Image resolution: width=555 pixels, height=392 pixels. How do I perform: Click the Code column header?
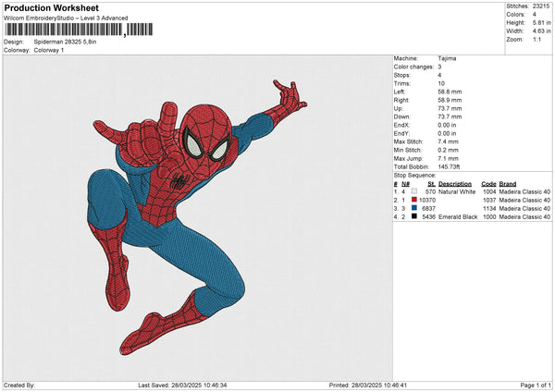click(x=488, y=183)
